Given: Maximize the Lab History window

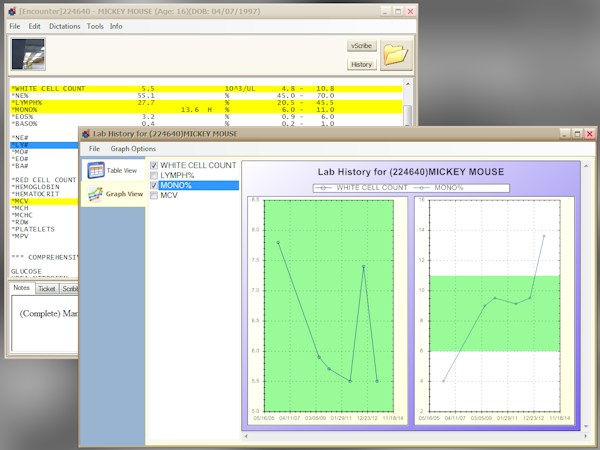Looking at the screenshot, I should 577,134.
